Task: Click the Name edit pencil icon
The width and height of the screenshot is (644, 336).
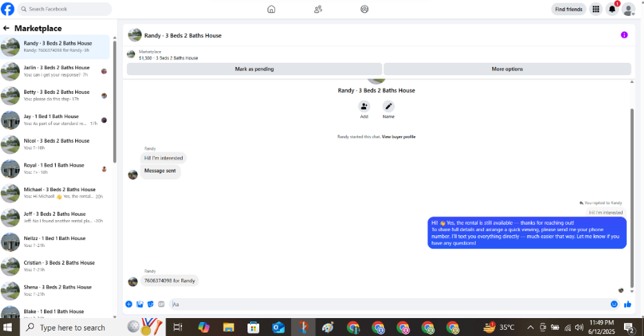Action: pos(388,106)
